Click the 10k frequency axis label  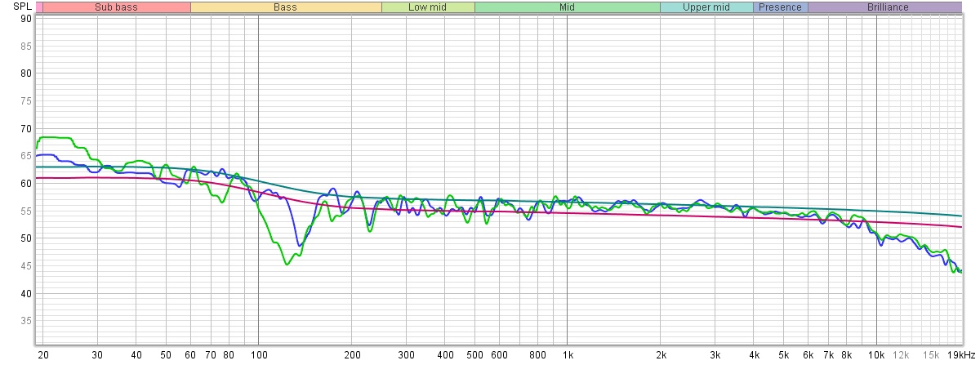(875, 355)
